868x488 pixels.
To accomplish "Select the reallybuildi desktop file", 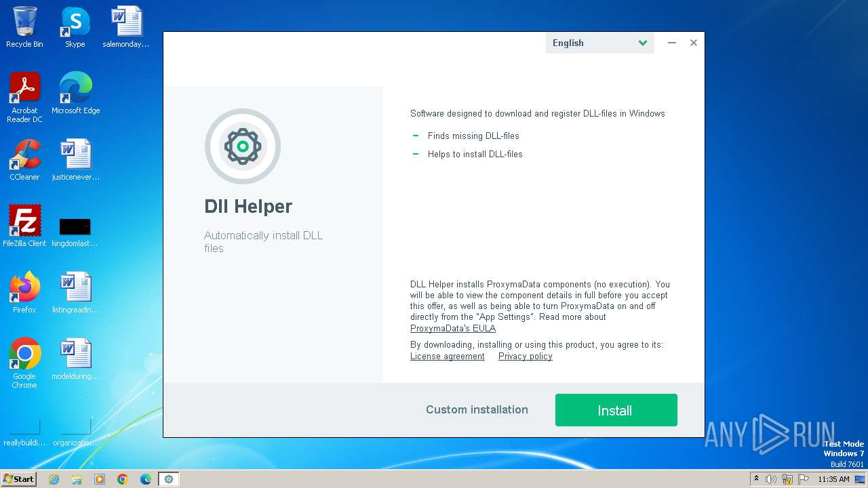I will 24,433.
